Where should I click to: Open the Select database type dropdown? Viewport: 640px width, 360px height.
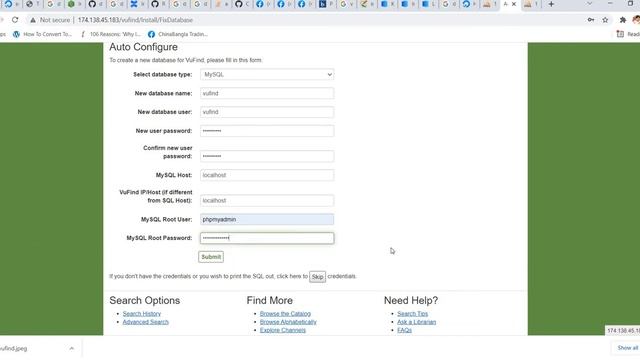[267, 75]
